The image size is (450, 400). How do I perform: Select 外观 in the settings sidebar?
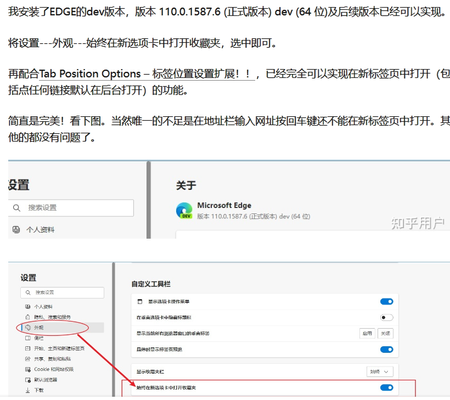[x=62, y=328]
